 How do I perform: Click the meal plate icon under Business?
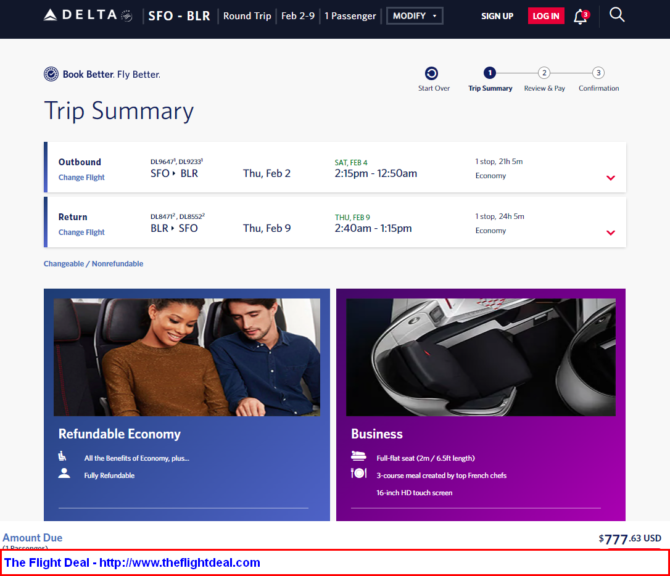pyautogui.click(x=359, y=473)
